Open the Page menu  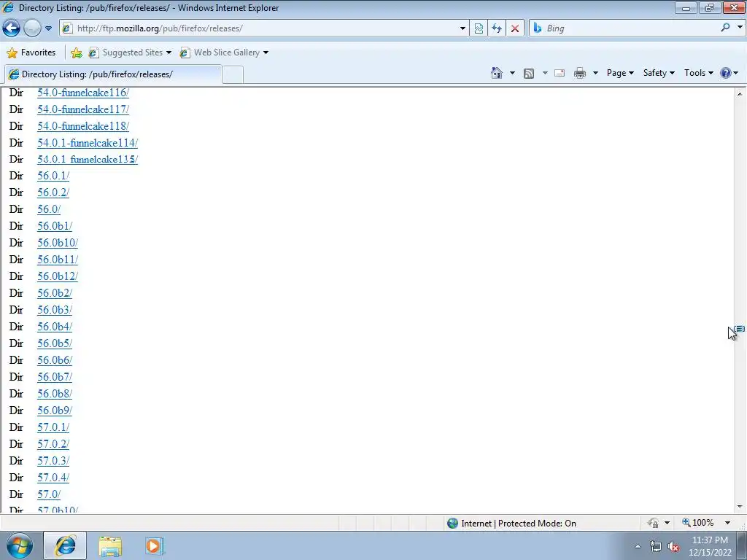coord(620,73)
